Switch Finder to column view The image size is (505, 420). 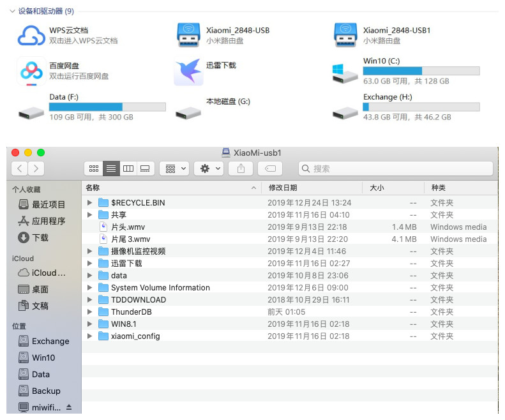128,169
